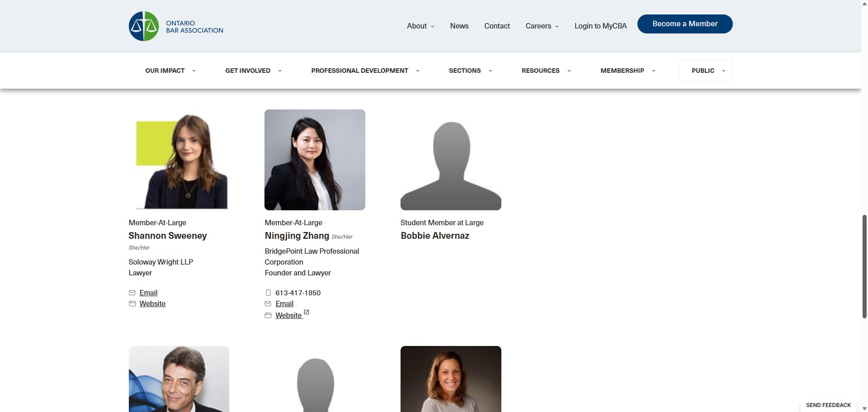Click the external link icon after Ningjing Zhang's Website
Viewport: 868px width, 412px height.
[307, 312]
